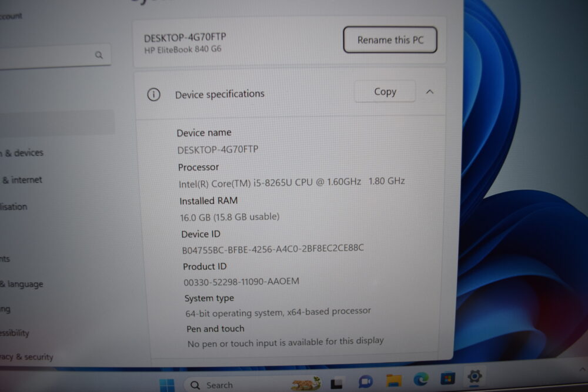Copy the device specifications
588x392 pixels.
tap(385, 92)
